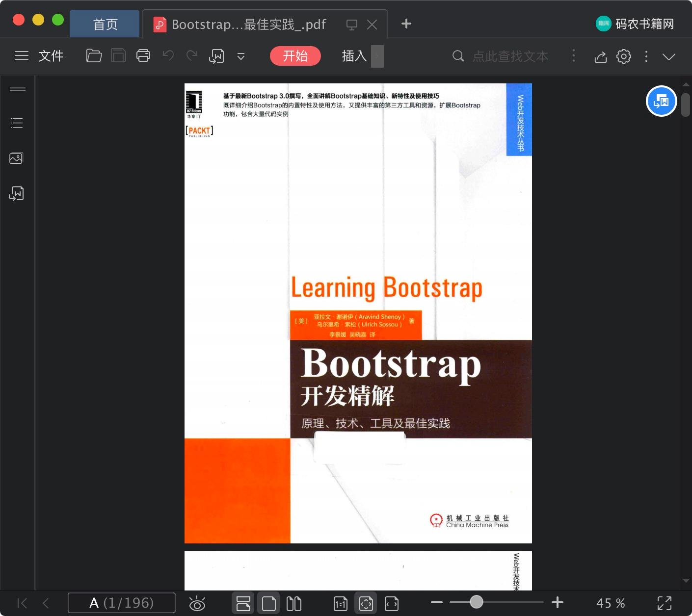
Task: Click the search magnifier icon
Action: tap(458, 56)
